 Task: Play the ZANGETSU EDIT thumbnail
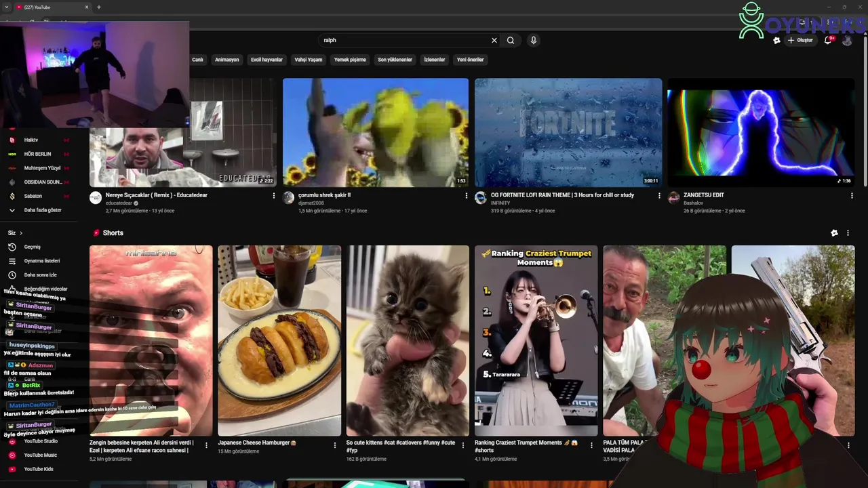point(761,132)
